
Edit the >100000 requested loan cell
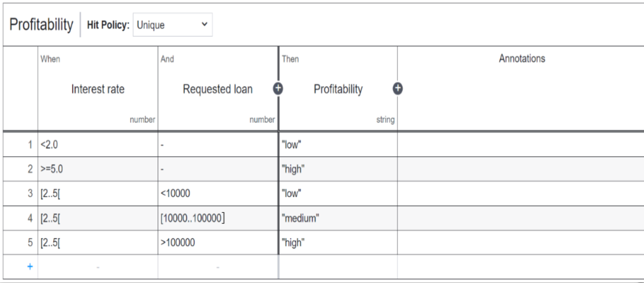click(x=217, y=243)
